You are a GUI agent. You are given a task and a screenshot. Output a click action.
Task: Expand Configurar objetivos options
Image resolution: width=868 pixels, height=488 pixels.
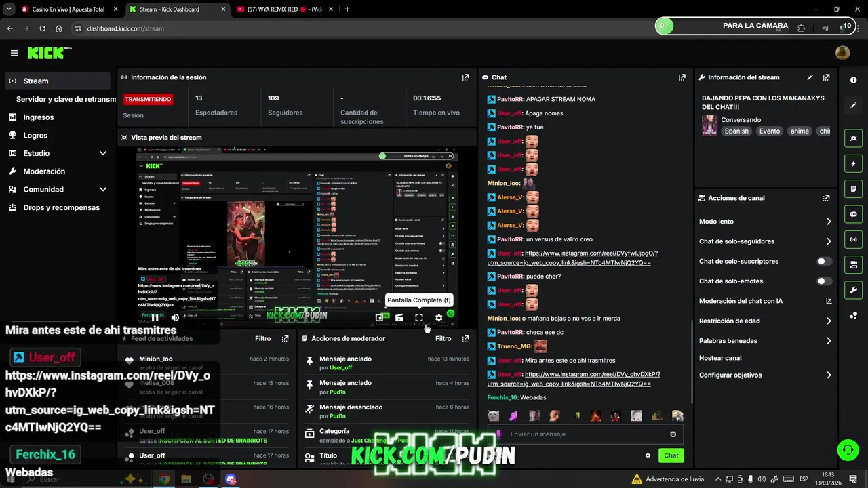[x=829, y=375]
